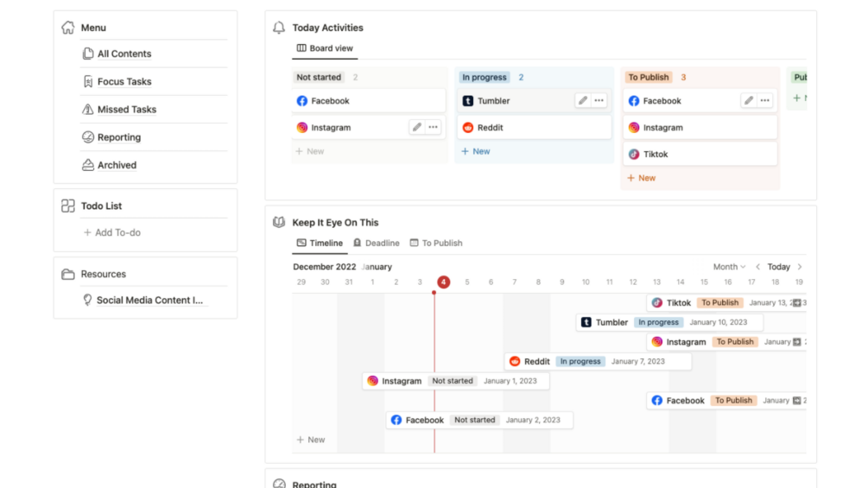Add new card to To Publish column
The width and height of the screenshot is (868, 488).
tap(642, 178)
